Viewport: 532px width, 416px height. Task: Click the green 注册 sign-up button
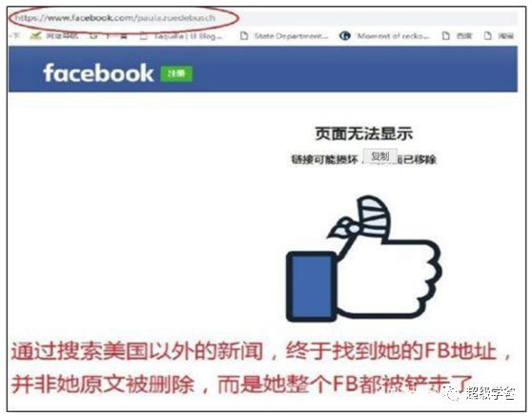pos(176,73)
